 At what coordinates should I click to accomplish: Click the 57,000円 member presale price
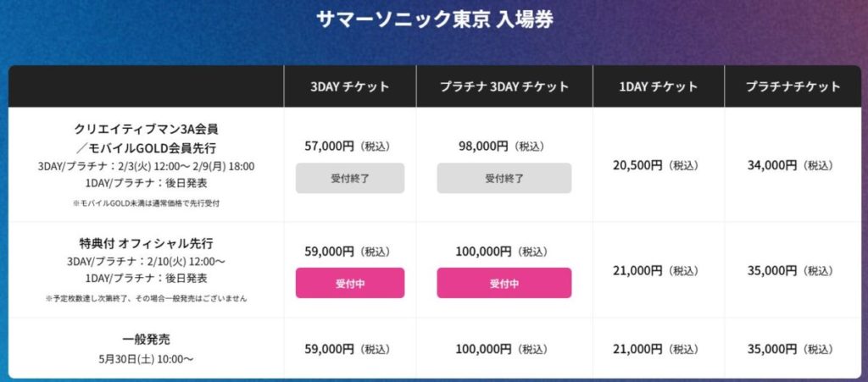point(329,146)
